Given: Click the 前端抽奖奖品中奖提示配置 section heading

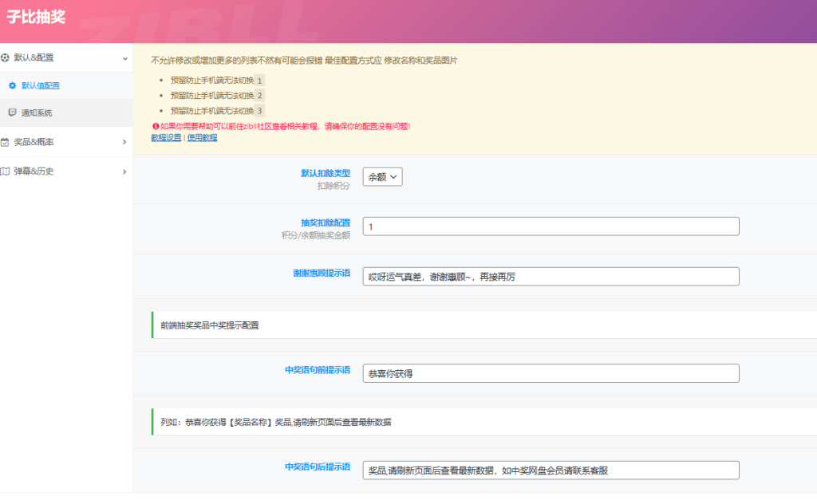Looking at the screenshot, I should point(209,325).
